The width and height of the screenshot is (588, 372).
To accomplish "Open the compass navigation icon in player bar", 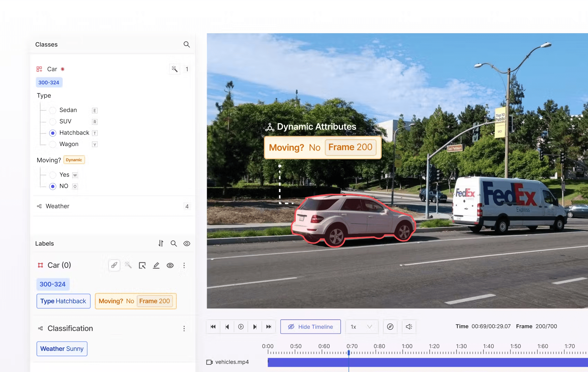I will coord(390,327).
